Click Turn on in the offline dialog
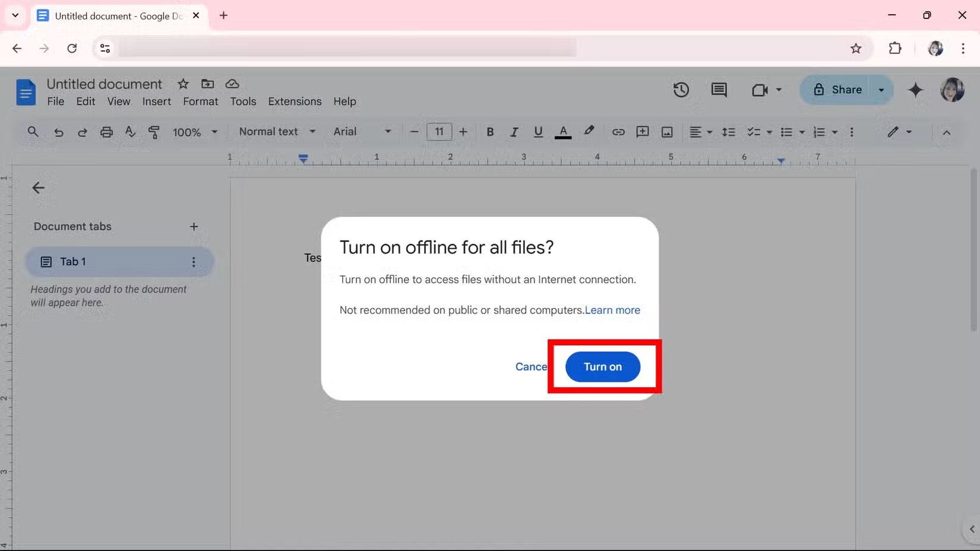 click(602, 367)
